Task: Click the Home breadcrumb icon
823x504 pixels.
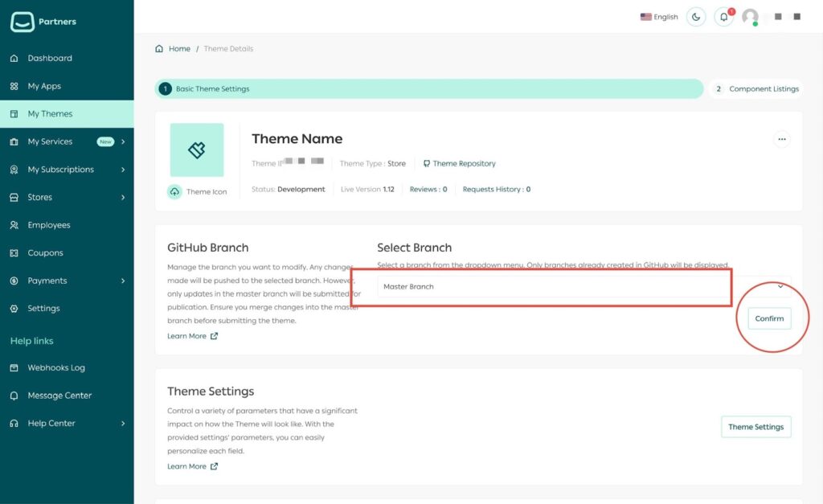Action: point(159,48)
